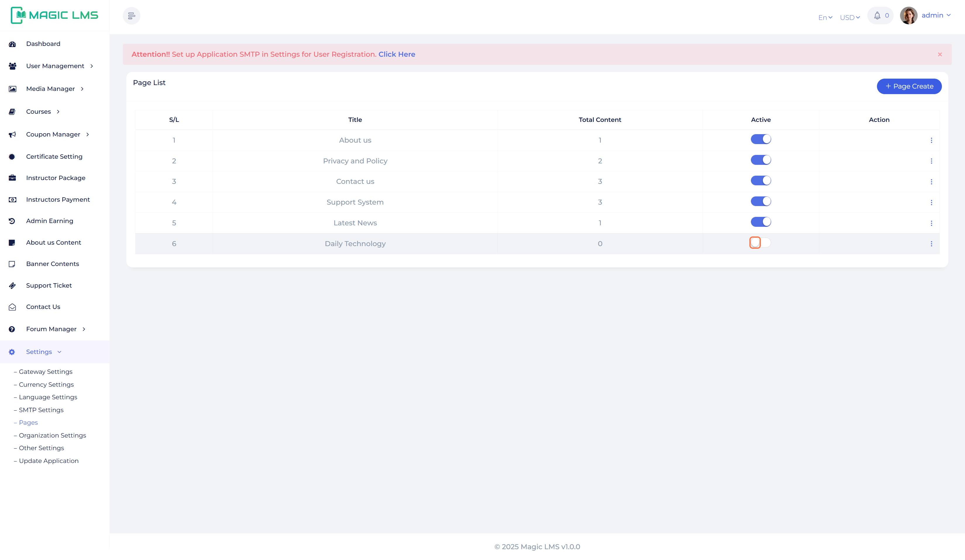Click the admin avatar picture
Screen dimensions: 965x560
coord(909,16)
